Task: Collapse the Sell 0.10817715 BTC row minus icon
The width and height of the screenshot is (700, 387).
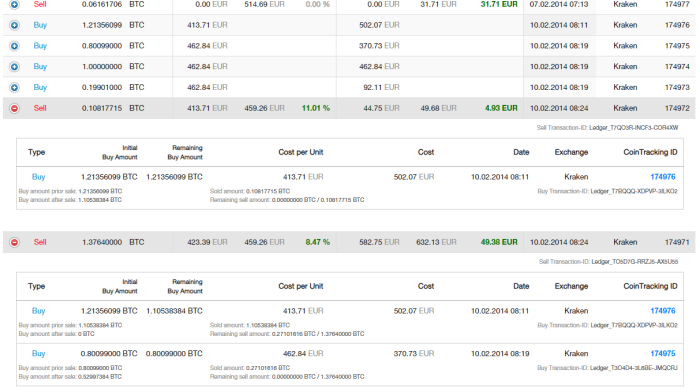Action: click(14, 108)
